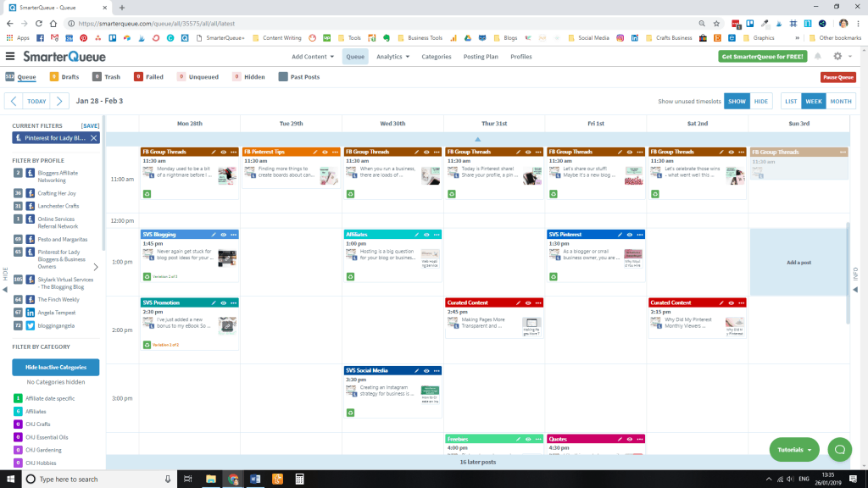Screen dimensions: 868x488
Task: Click Hide Inactive Categories button
Action: click(x=56, y=368)
